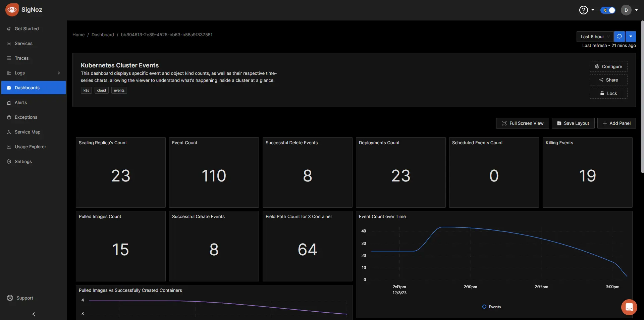
Task: Expand the help menu dropdown arrow
Action: click(593, 10)
